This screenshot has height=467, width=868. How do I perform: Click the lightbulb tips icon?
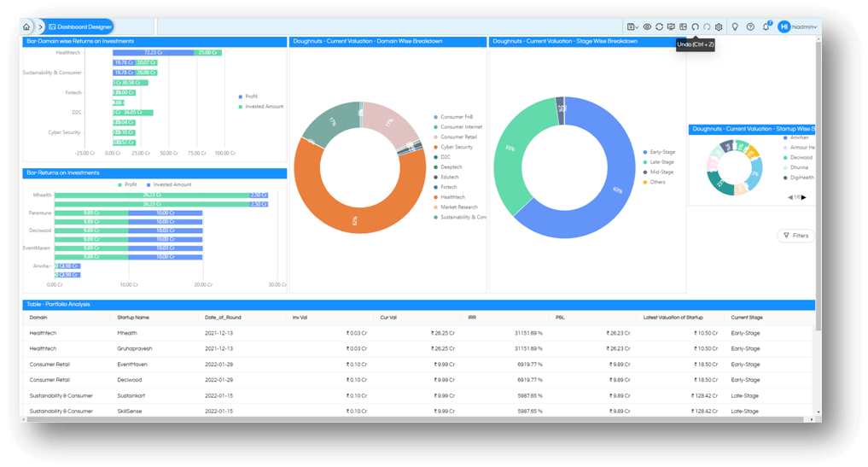735,26
